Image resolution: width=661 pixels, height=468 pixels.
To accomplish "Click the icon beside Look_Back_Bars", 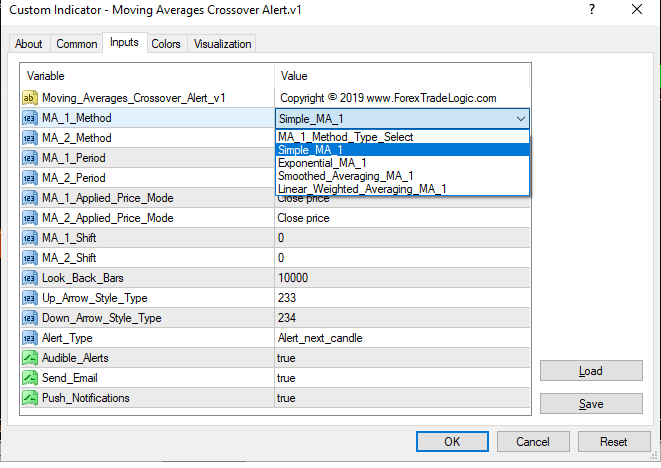I will pos(29,278).
